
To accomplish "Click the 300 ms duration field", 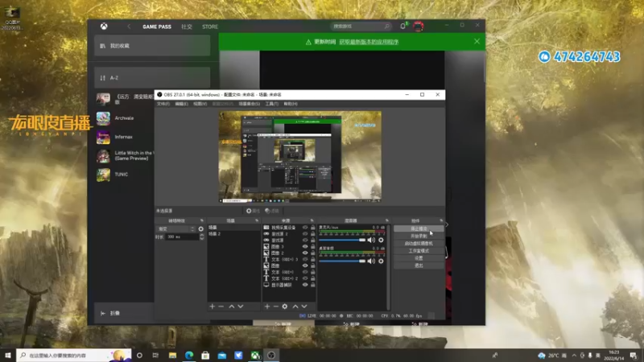I will [x=183, y=237].
